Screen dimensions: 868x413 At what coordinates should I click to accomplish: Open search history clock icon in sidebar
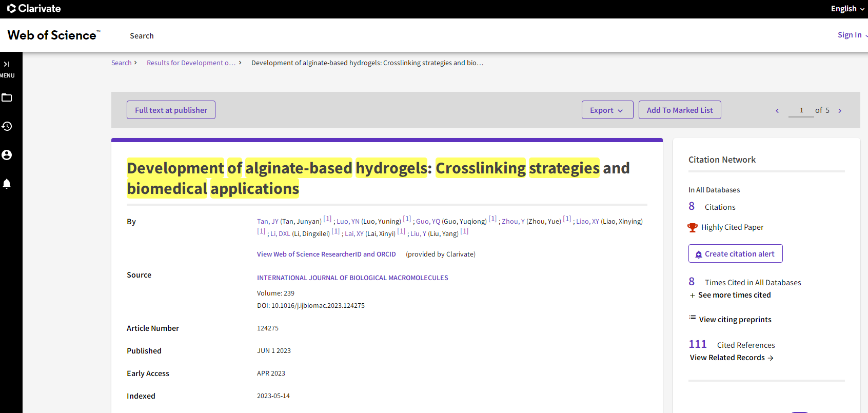(x=7, y=126)
